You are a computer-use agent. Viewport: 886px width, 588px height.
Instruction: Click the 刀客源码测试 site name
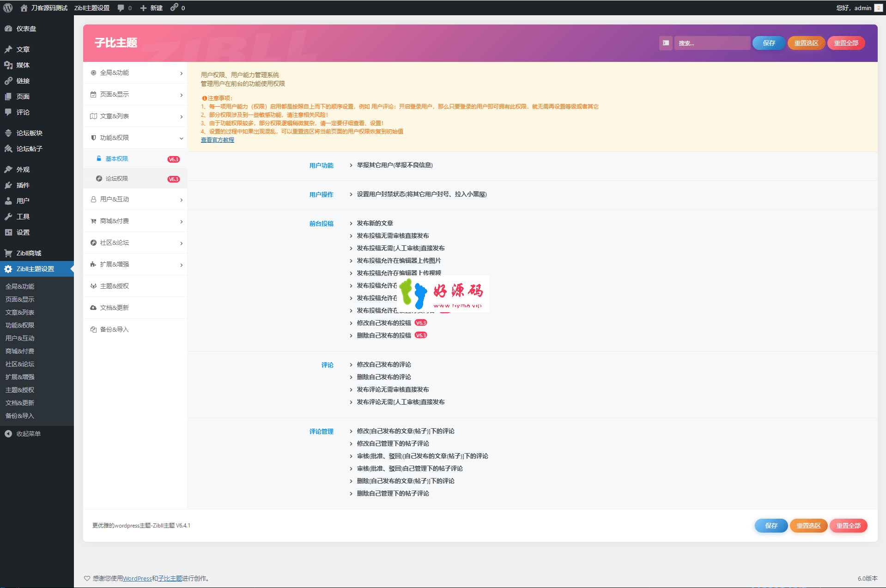49,8
